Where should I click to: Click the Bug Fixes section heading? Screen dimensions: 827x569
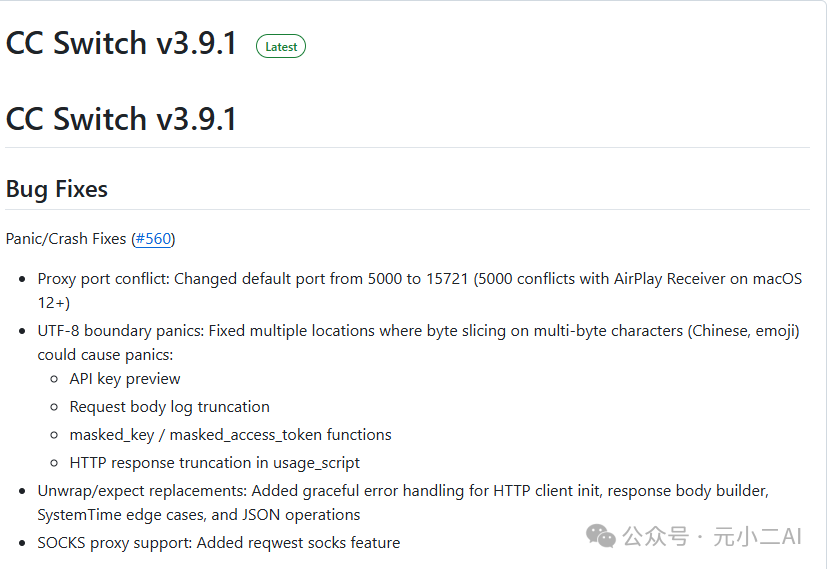coord(57,189)
